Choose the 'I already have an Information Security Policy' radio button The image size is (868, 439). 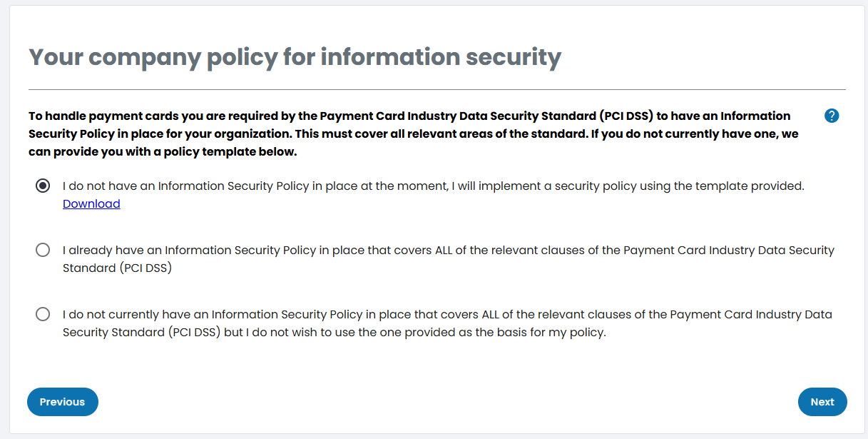tap(43, 250)
